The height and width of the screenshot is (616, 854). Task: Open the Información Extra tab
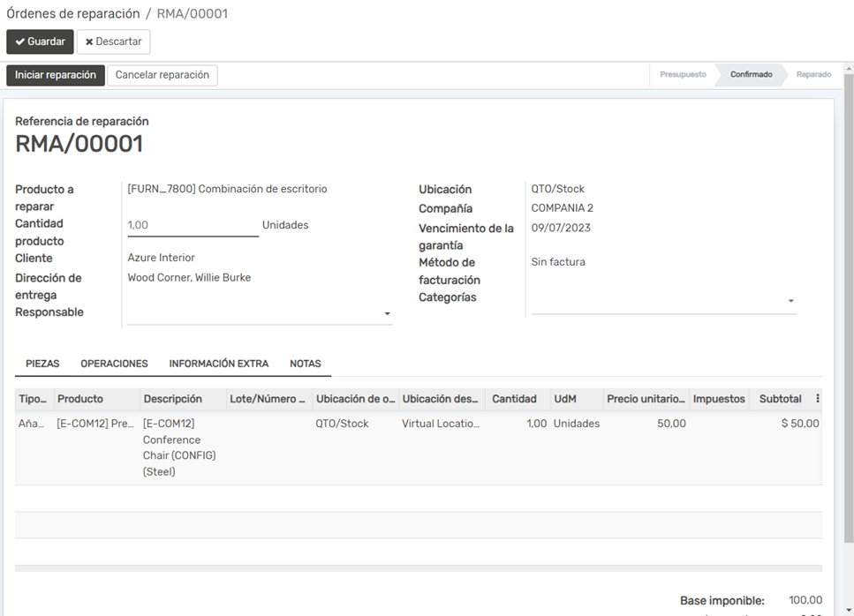click(x=218, y=364)
